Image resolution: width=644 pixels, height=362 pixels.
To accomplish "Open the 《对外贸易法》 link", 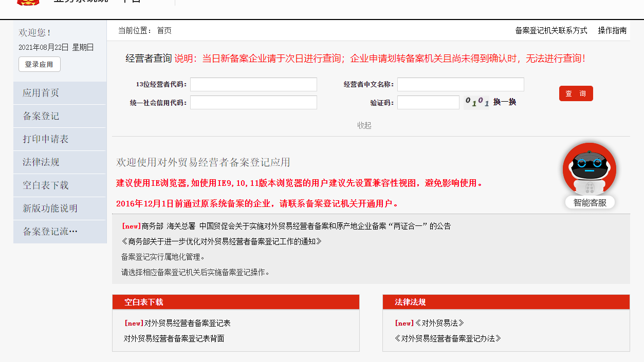I will pyautogui.click(x=439, y=323).
